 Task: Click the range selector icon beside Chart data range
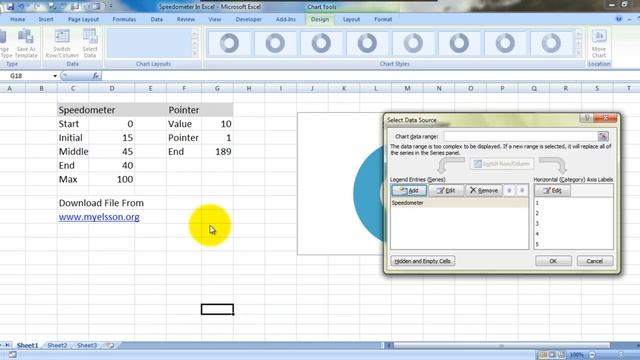coord(603,136)
